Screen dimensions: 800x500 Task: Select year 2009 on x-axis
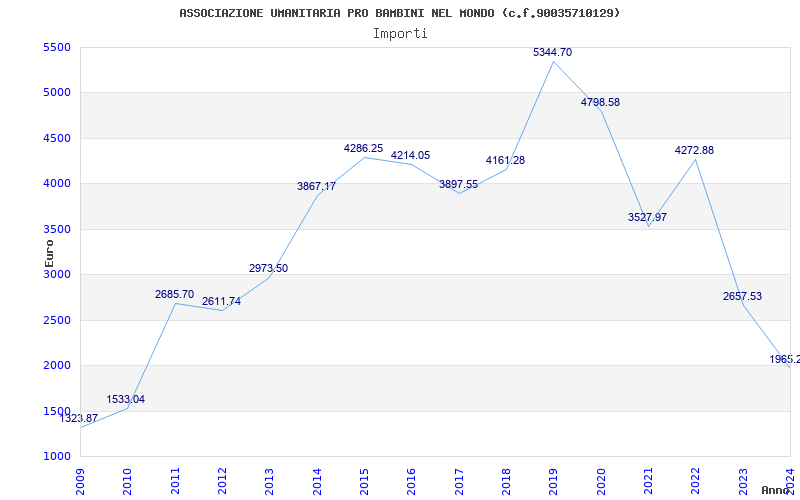coord(81,482)
